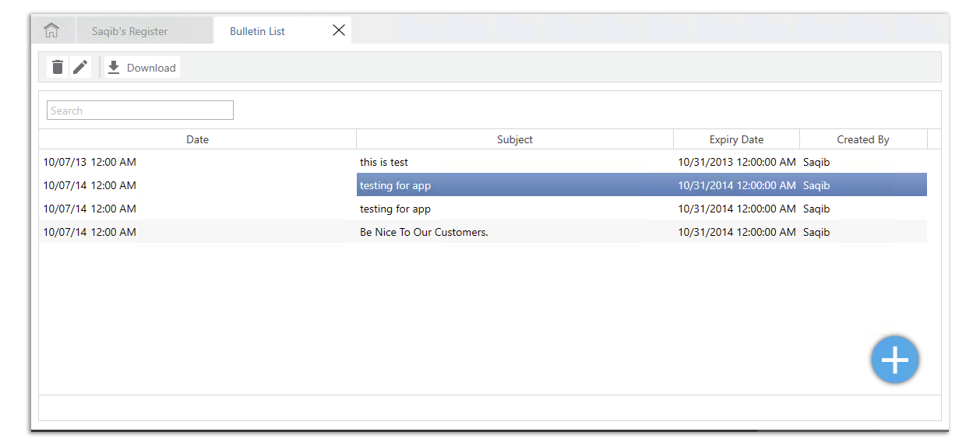980x446 pixels.
Task: Add a new bulletin with the plus button
Action: [895, 360]
